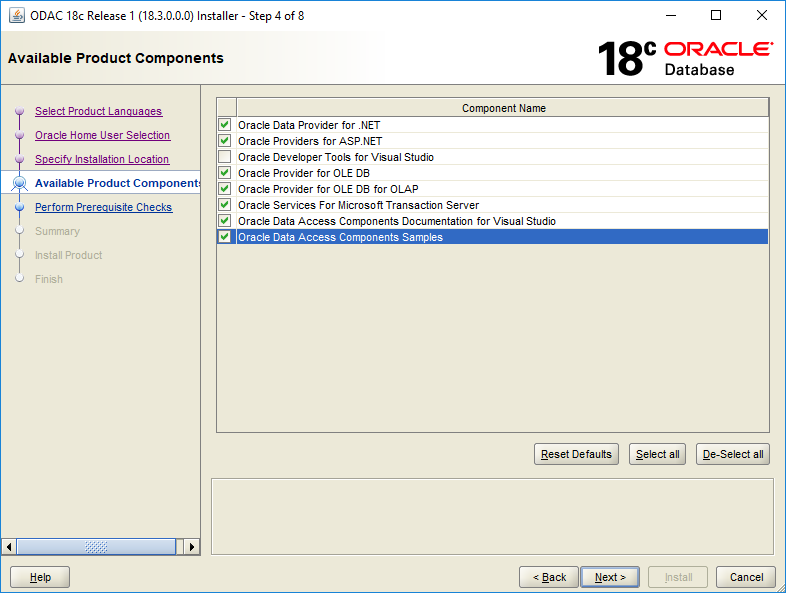Click the Component Name column header
This screenshot has width=786, height=593.
pyautogui.click(x=503, y=108)
